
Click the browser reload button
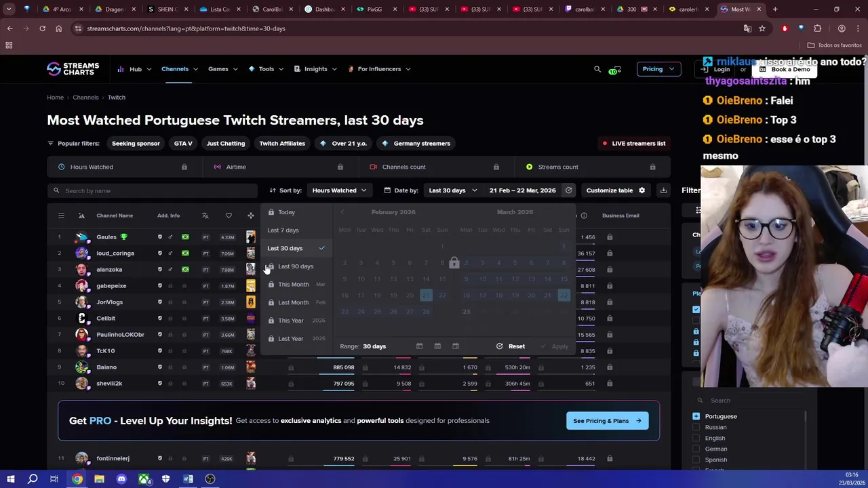(x=42, y=28)
